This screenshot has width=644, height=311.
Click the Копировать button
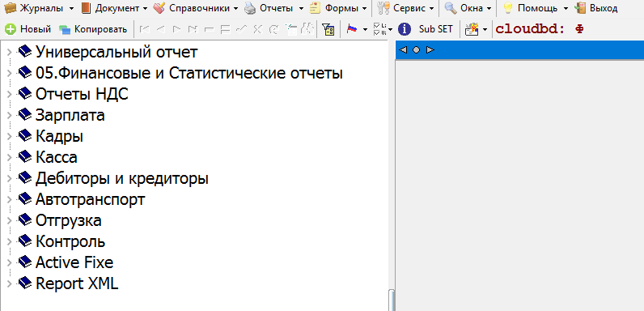point(93,29)
